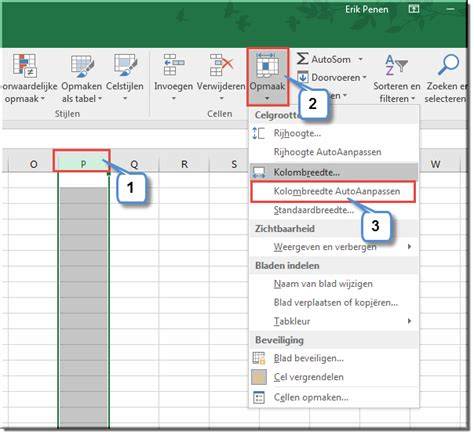Choose Kolombreedte AutoAanpassen menu entry
This screenshot has width=474, height=435.
[x=334, y=191]
